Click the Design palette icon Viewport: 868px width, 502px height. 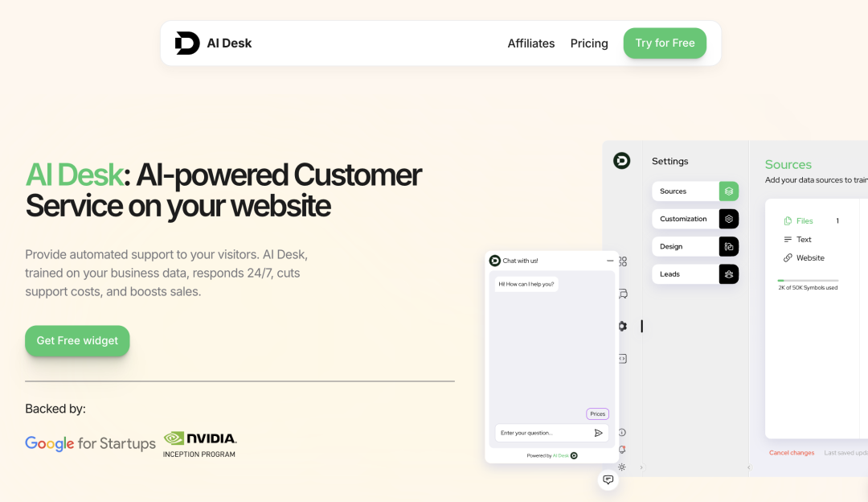(x=729, y=246)
